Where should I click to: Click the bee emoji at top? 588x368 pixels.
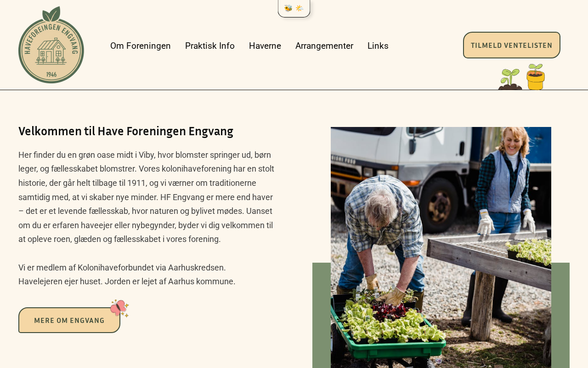[288, 8]
